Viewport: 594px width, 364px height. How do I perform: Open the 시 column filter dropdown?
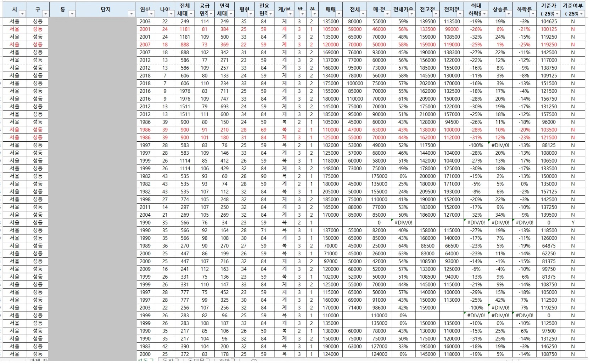pyautogui.click(x=22, y=14)
